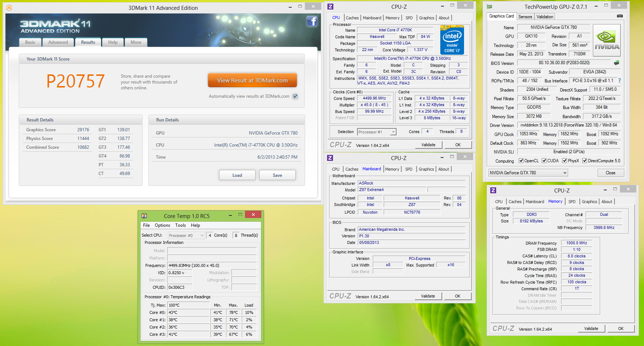The image size is (644, 346).
Task: Click the NVIDIA logo in GPU-Z
Action: [607, 40]
